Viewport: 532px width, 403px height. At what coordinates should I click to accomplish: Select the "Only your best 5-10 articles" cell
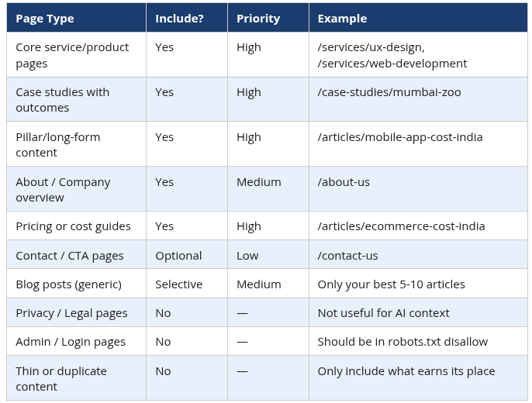tap(391, 284)
